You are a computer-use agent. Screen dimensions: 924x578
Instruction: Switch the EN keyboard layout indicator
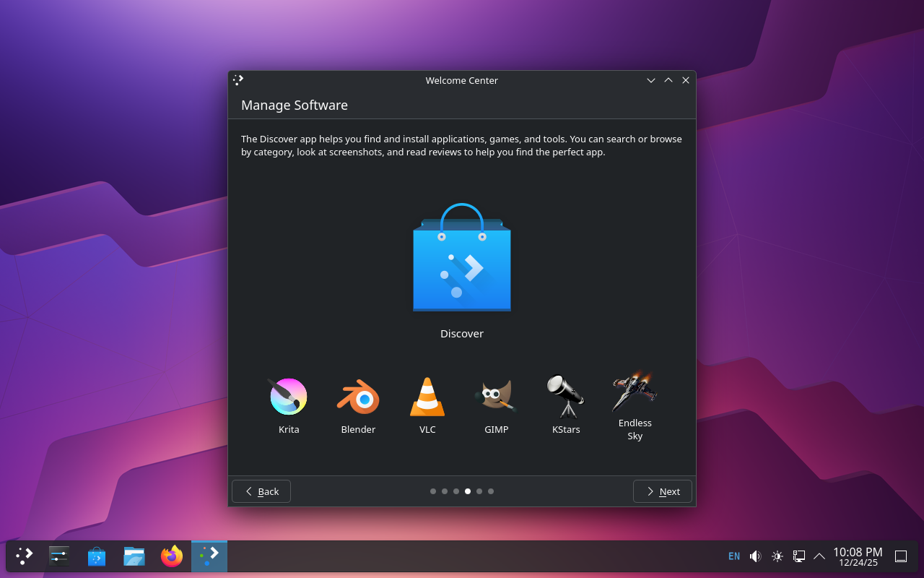734,556
